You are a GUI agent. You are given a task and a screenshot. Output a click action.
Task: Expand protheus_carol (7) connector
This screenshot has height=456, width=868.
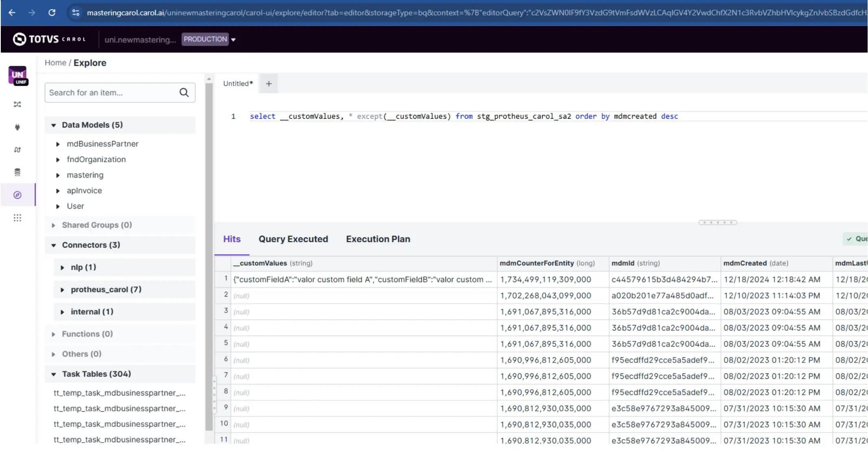(x=124, y=289)
